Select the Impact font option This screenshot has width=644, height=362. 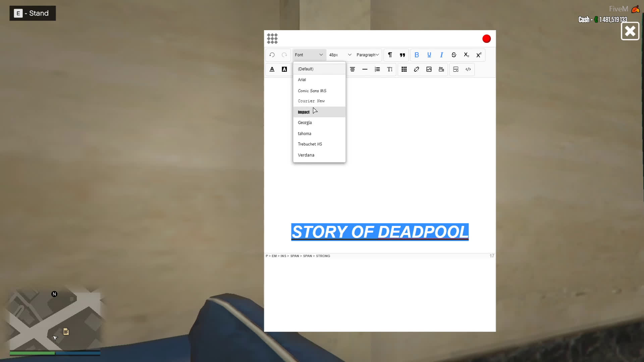tap(319, 112)
